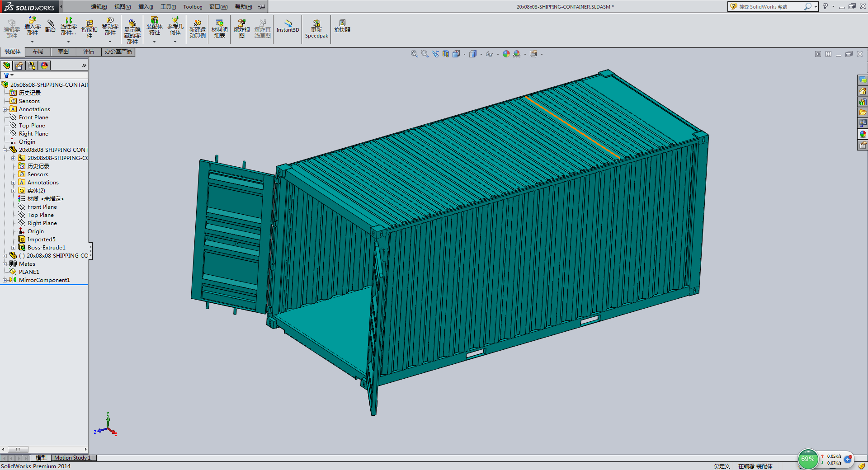
Task: Open the View Orientation dropdown arrow
Action: tap(464, 54)
